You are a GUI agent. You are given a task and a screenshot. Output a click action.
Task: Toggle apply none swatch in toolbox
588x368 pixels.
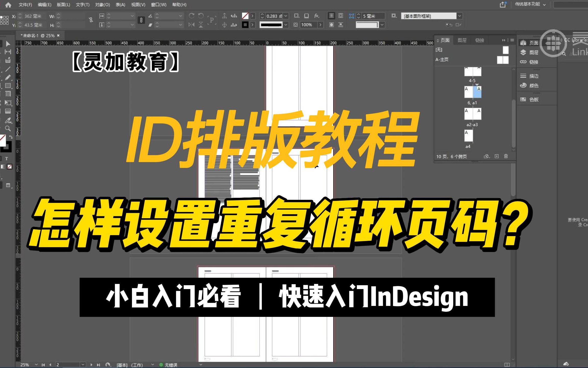tap(10, 167)
